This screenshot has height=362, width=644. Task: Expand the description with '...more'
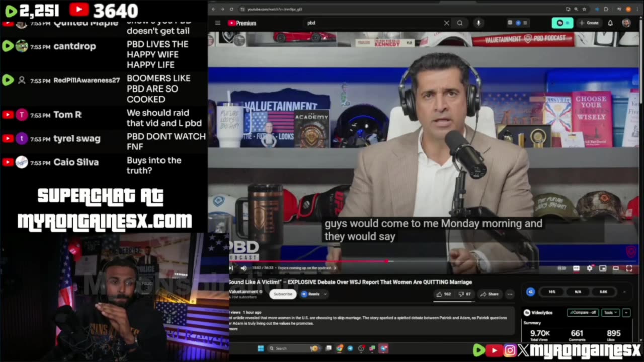[x=234, y=329]
